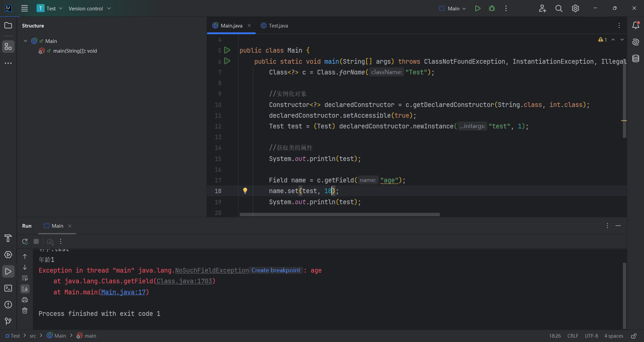The height and width of the screenshot is (342, 644).
Task: Open More tool windows ellipsis
Action: coord(8,63)
